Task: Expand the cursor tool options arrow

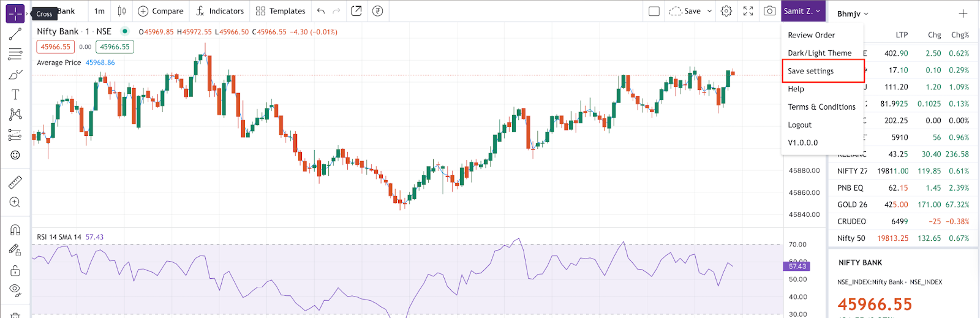Action: point(28,13)
